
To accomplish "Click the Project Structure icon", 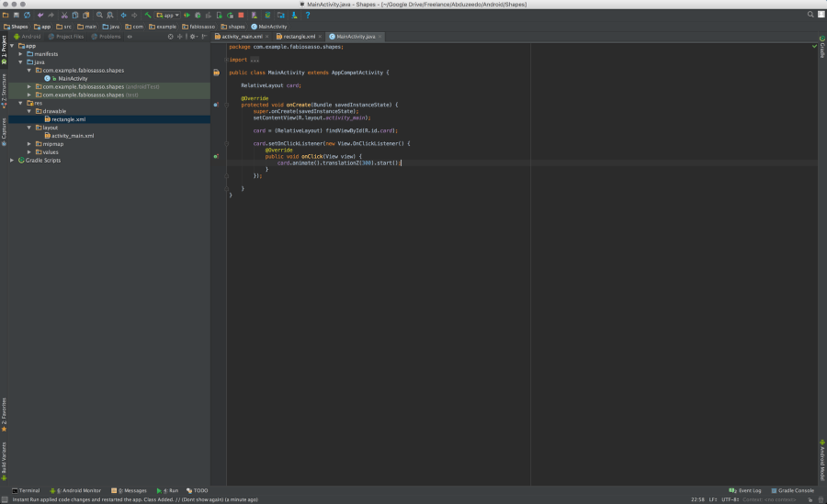I will point(280,16).
